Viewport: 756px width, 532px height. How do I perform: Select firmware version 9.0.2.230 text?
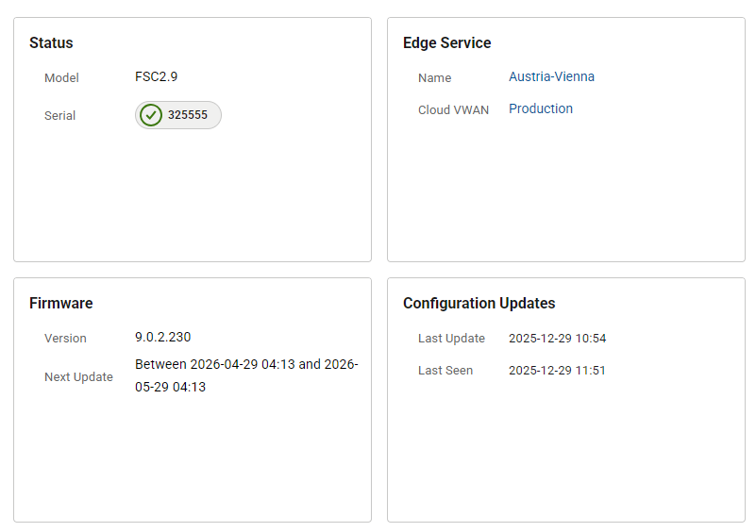tap(162, 337)
